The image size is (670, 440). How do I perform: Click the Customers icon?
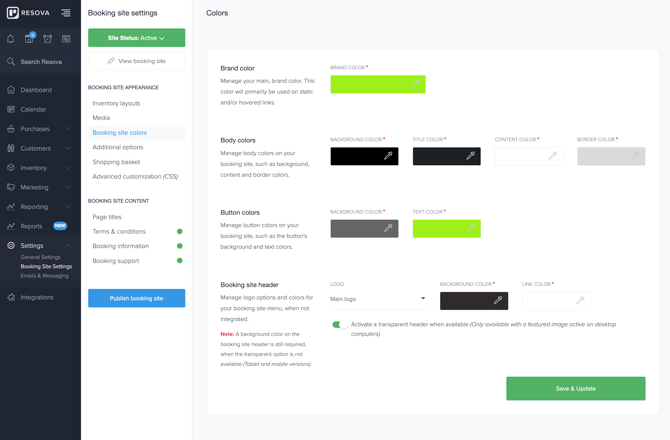point(11,148)
